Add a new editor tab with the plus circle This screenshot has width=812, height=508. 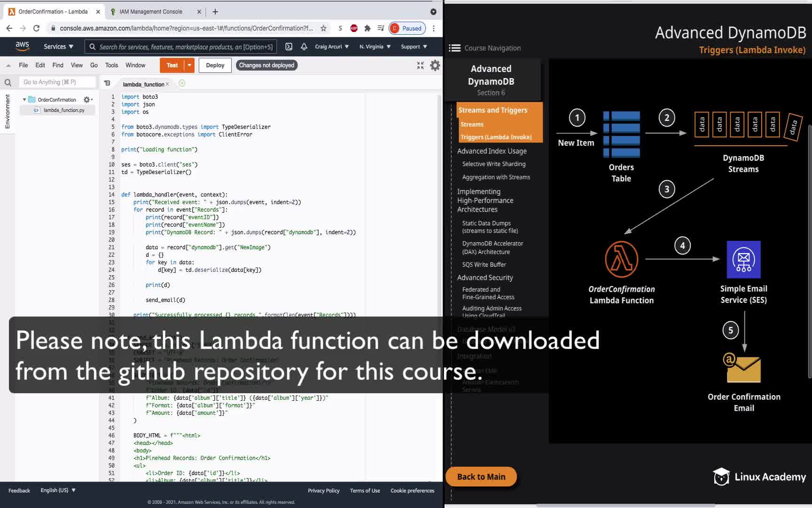pos(182,83)
